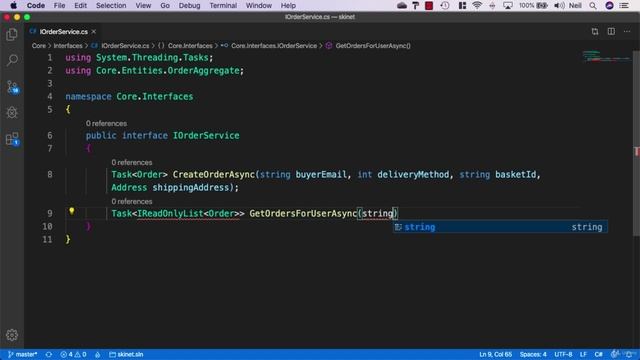Click Synchronize Changes icon in status bar

coord(49,354)
